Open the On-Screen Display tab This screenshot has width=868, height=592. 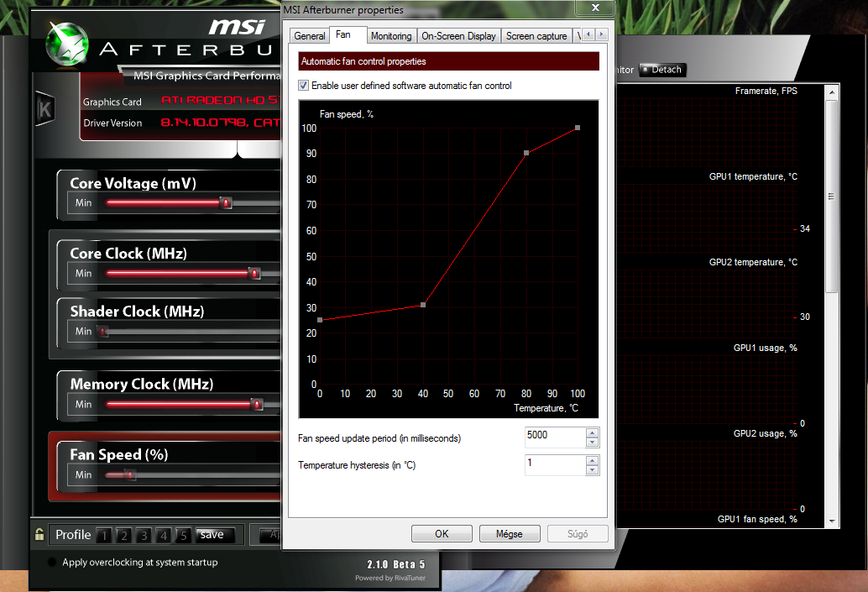click(459, 36)
